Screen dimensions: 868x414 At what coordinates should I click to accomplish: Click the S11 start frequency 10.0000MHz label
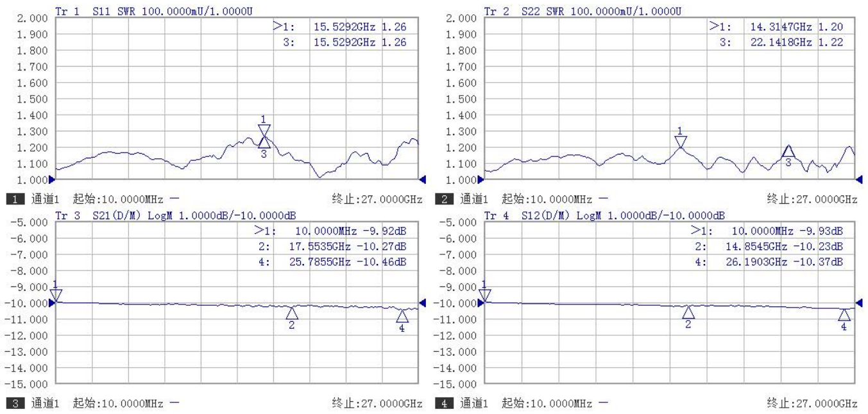click(x=118, y=199)
